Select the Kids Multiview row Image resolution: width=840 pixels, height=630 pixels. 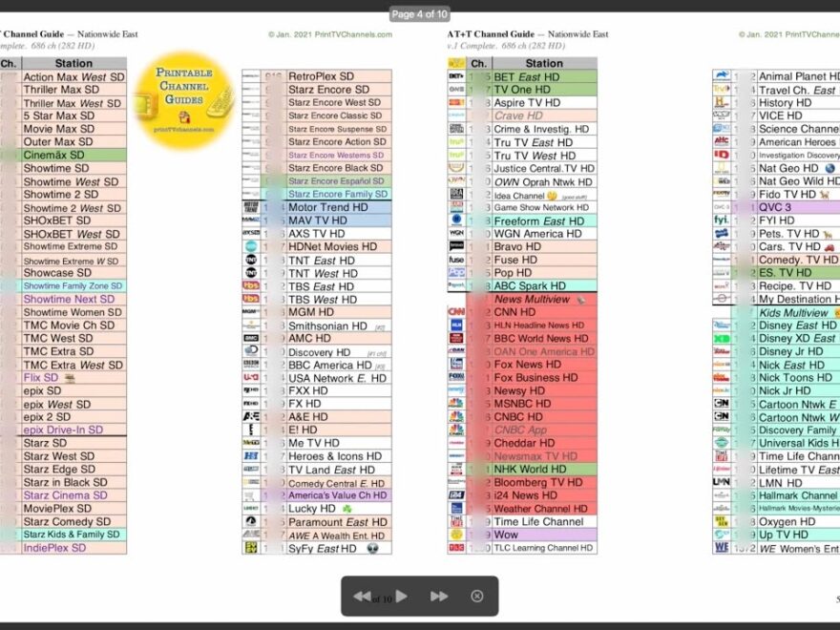(776, 312)
